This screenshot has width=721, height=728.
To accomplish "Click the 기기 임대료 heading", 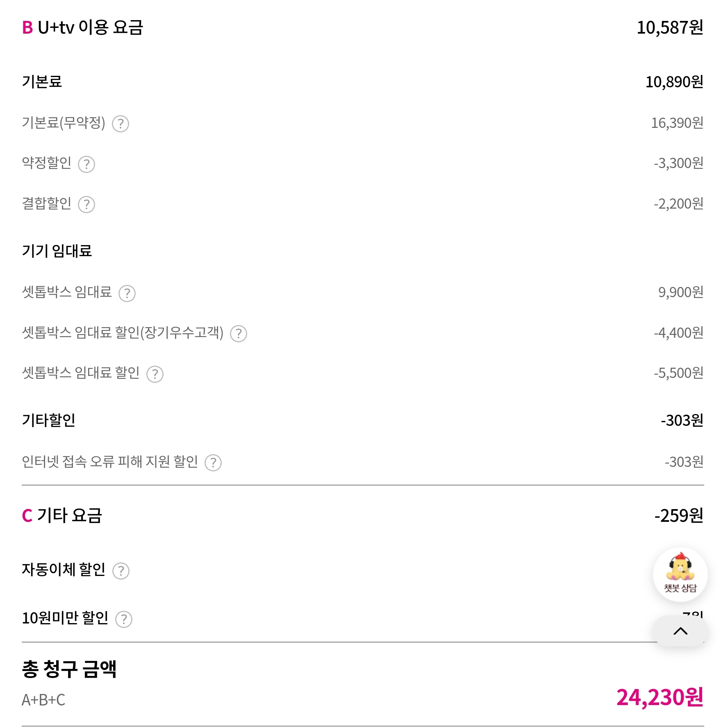I will click(x=57, y=250).
